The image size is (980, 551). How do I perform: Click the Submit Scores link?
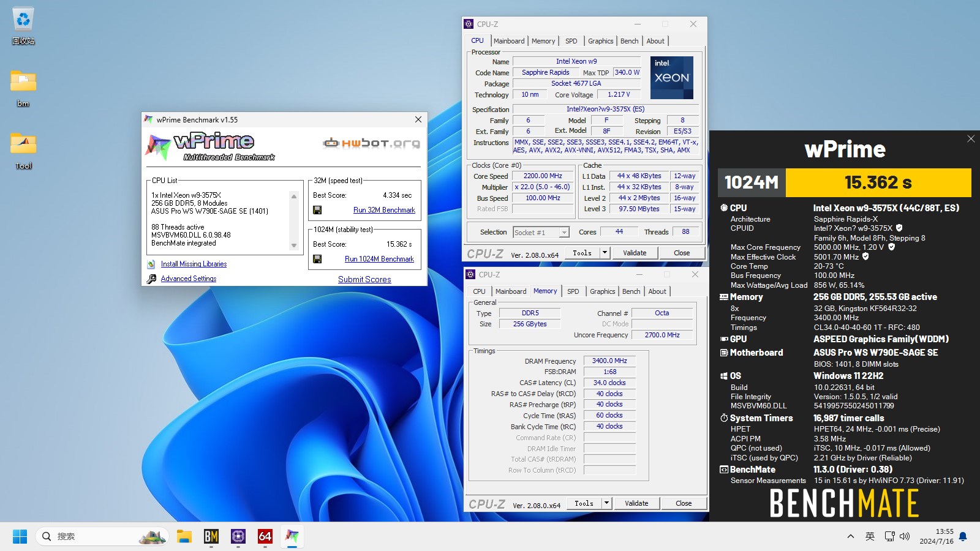pyautogui.click(x=364, y=279)
